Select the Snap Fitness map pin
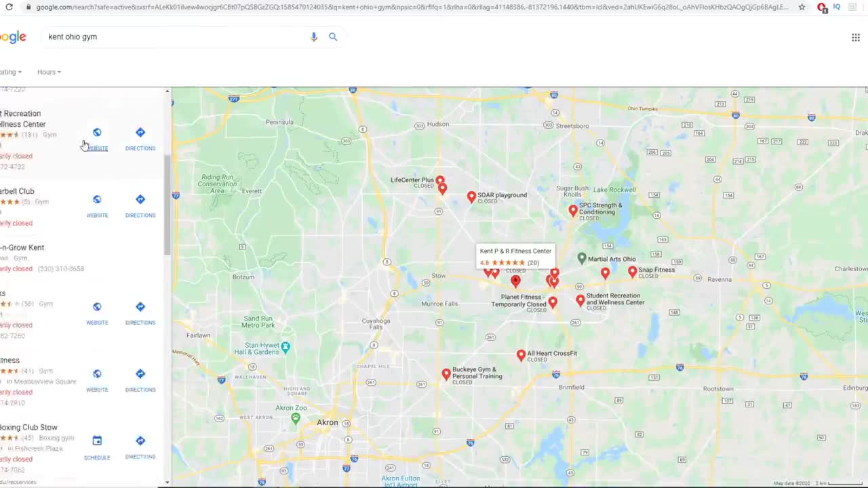868x488 pixels. tap(633, 271)
